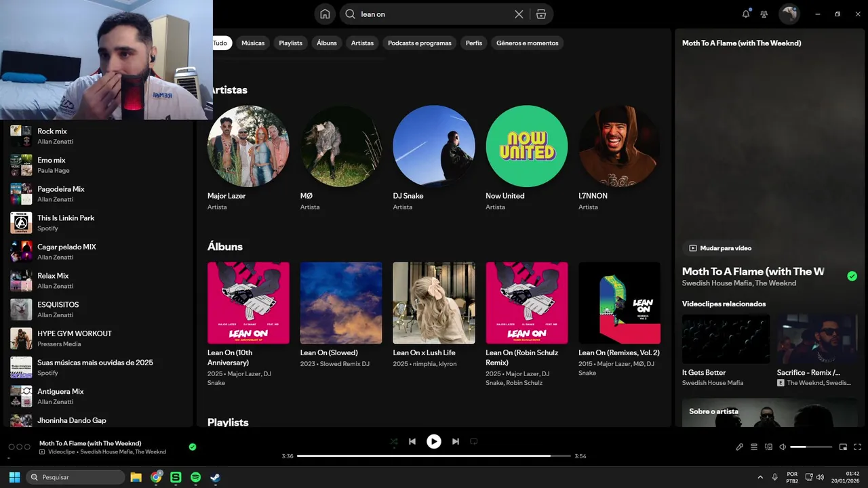Open L7NNON artist picture
The image size is (868, 488).
pyautogui.click(x=619, y=146)
